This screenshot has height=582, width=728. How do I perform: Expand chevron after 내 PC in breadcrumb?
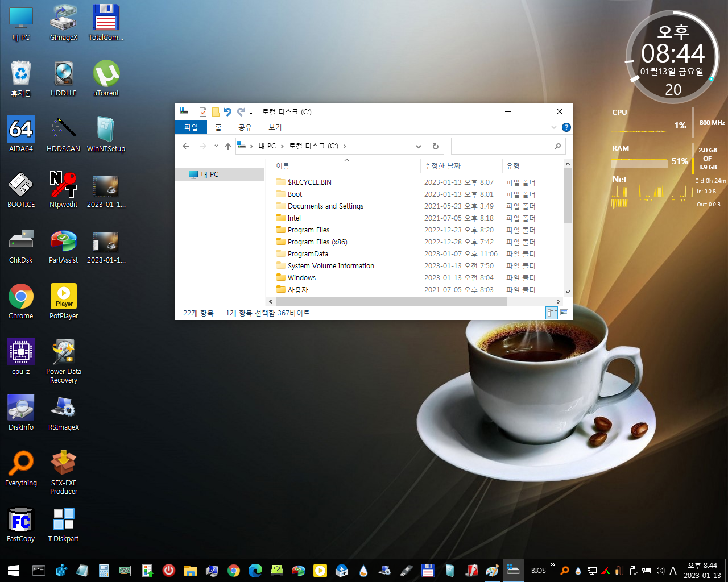(282, 146)
